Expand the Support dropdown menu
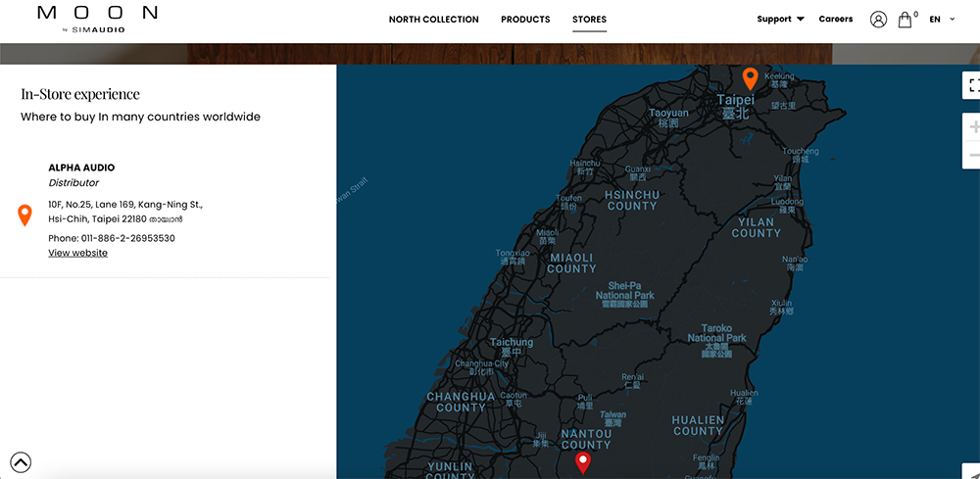Screen dimensions: 980x479 [780, 19]
